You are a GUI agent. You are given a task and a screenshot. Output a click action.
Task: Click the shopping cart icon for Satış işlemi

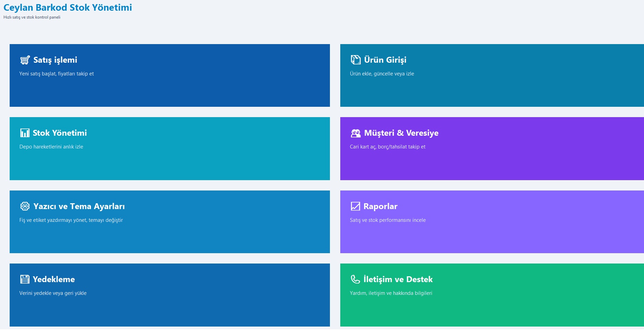click(x=25, y=60)
